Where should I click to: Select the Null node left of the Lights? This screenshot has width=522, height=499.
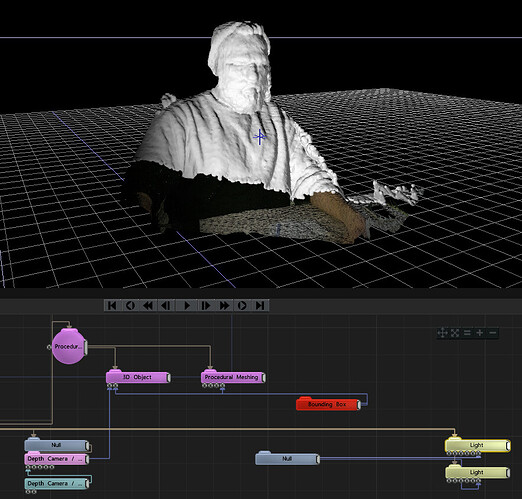pyautogui.click(x=286, y=459)
